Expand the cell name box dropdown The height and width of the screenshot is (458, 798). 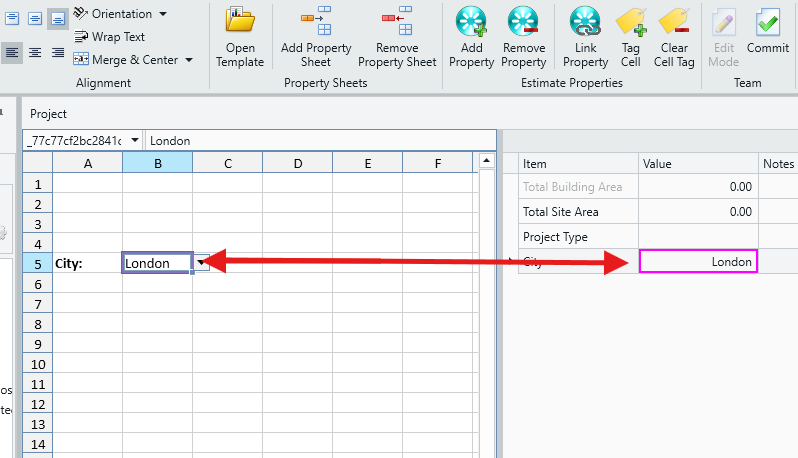[x=135, y=141]
